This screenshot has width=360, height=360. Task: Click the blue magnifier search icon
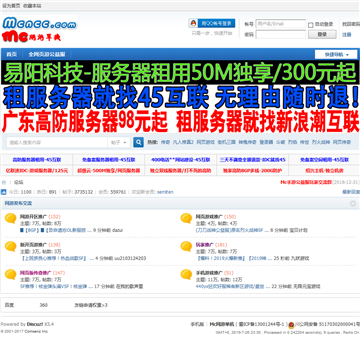click(x=138, y=142)
